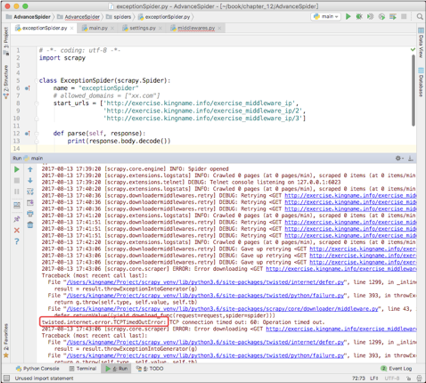The height and width of the screenshot is (383, 426).
Task: Select the Run tool tab in the bottom bar
Action: (x=116, y=369)
